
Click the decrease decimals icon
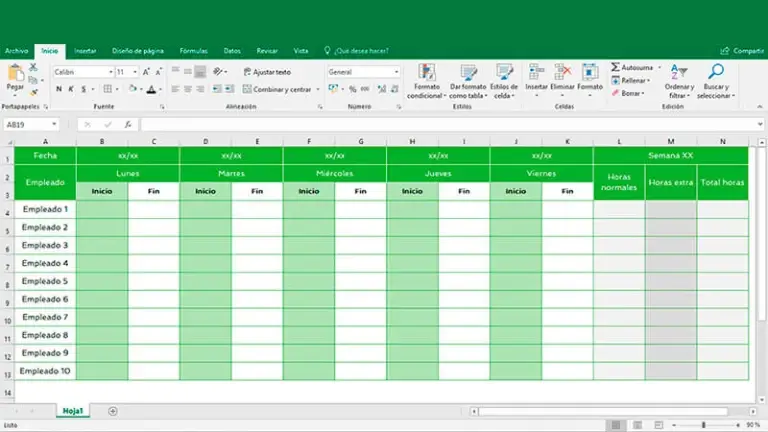(395, 89)
